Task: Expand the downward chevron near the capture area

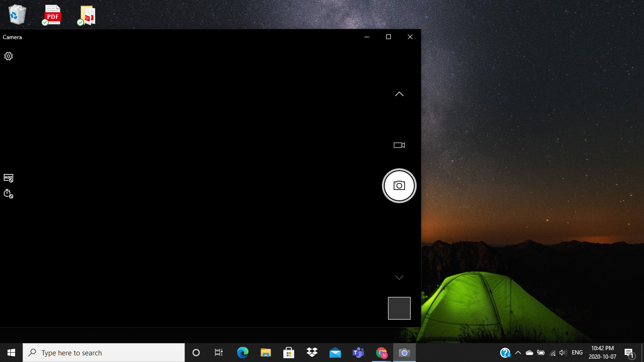Action: tap(399, 278)
